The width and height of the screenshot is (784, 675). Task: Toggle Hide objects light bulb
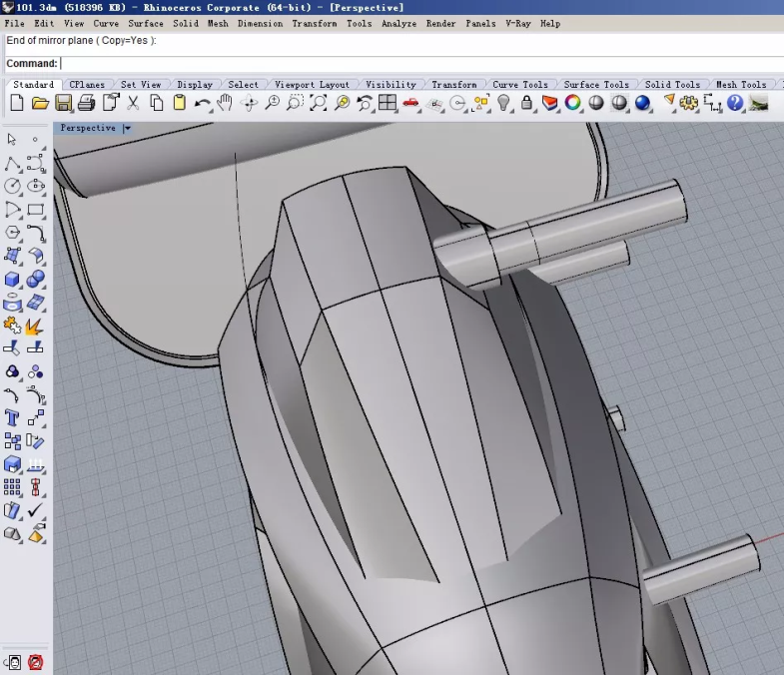point(504,103)
